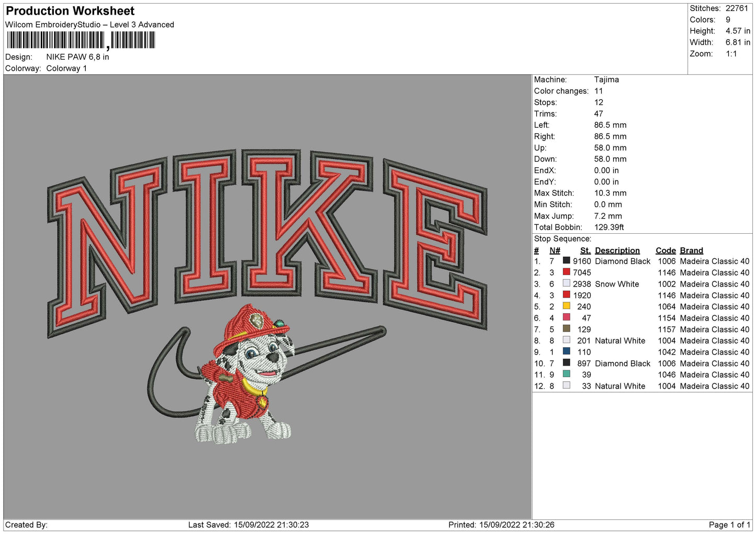
Task: Click the red swatch beside 7045 stitches
Action: point(566,272)
